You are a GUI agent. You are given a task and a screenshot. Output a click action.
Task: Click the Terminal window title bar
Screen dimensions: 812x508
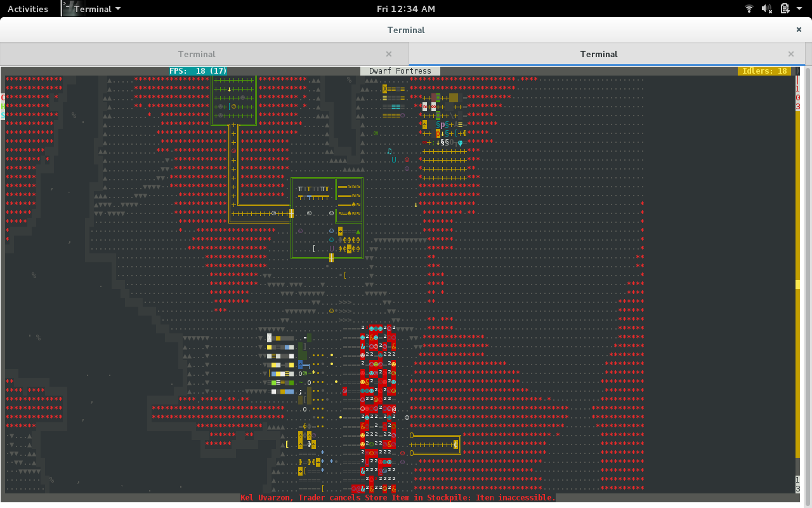[x=406, y=30]
